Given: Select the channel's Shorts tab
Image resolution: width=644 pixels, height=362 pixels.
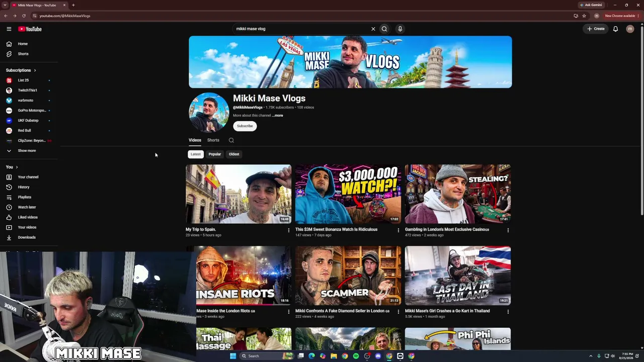Looking at the screenshot, I should (213, 140).
